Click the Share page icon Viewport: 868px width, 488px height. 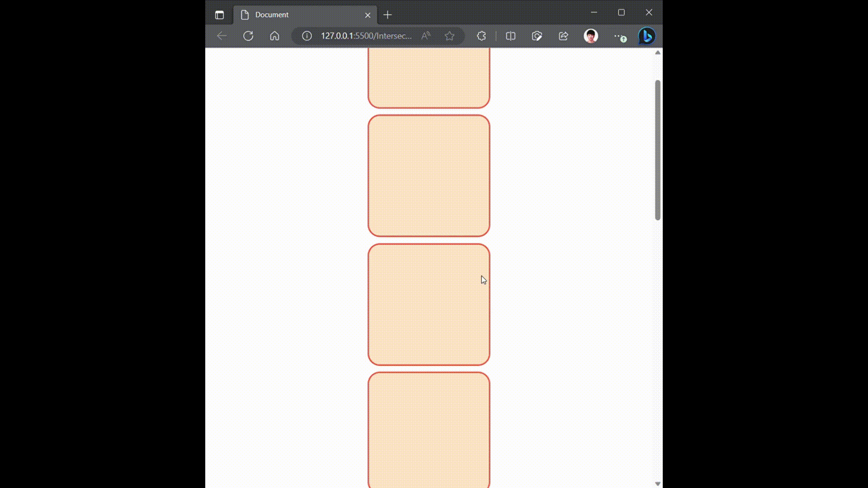tap(563, 36)
